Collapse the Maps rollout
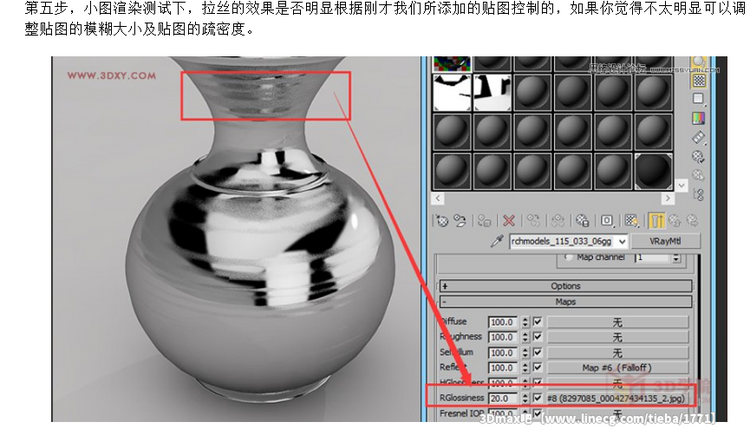Image resolution: width=750 pixels, height=435 pixels. pyautogui.click(x=565, y=300)
